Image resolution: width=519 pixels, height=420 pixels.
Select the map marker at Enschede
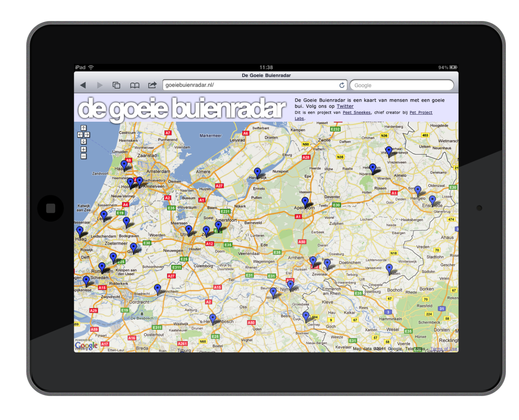click(432, 201)
